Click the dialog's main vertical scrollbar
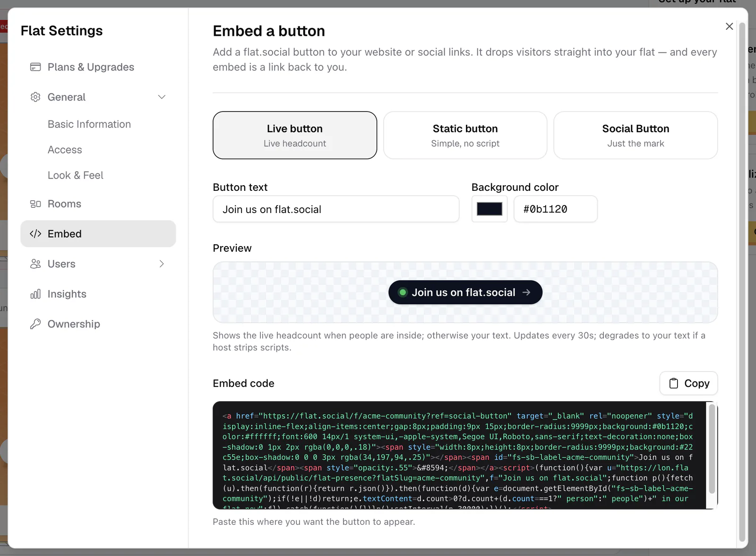The width and height of the screenshot is (756, 556). point(742,282)
